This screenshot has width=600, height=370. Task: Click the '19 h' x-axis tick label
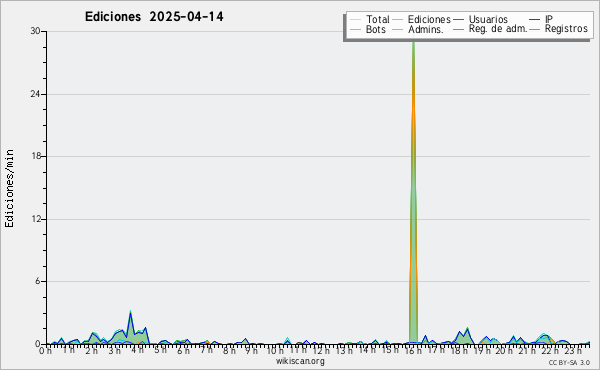[482, 350]
